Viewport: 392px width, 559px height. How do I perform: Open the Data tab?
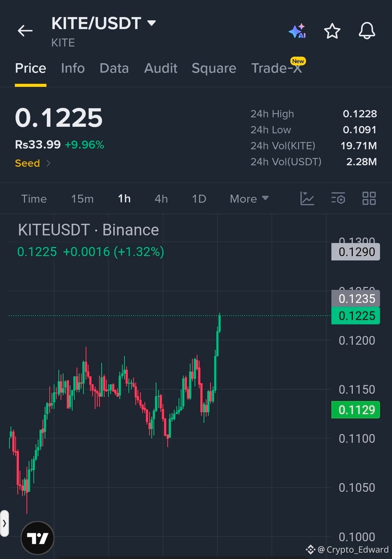click(114, 68)
